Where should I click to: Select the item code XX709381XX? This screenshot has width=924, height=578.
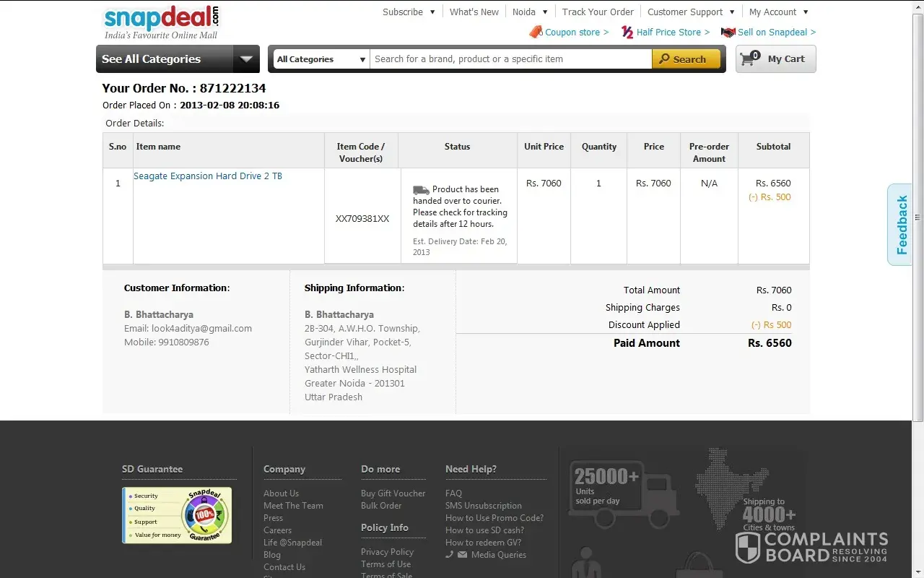coord(362,218)
